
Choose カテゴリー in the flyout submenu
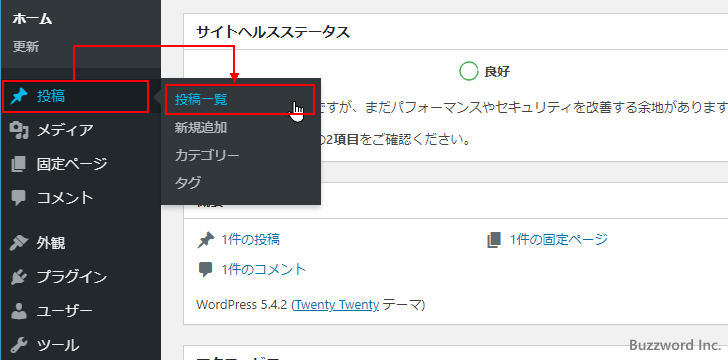point(207,155)
